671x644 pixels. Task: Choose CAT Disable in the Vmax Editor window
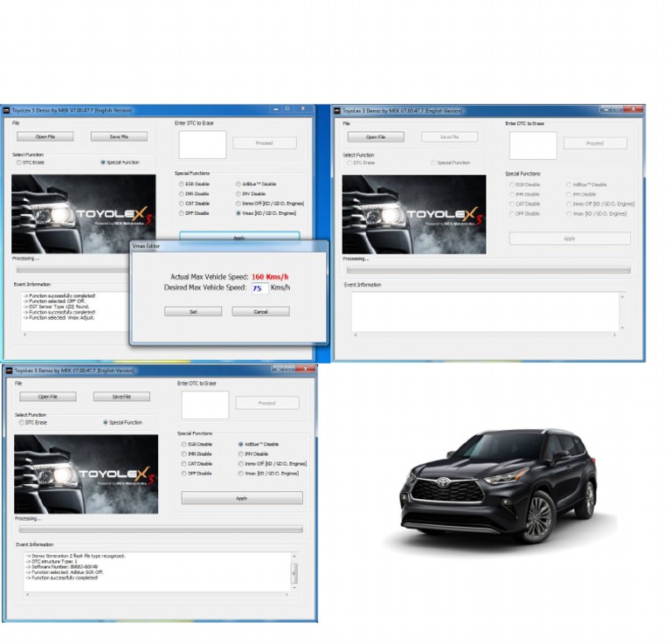[194, 204]
